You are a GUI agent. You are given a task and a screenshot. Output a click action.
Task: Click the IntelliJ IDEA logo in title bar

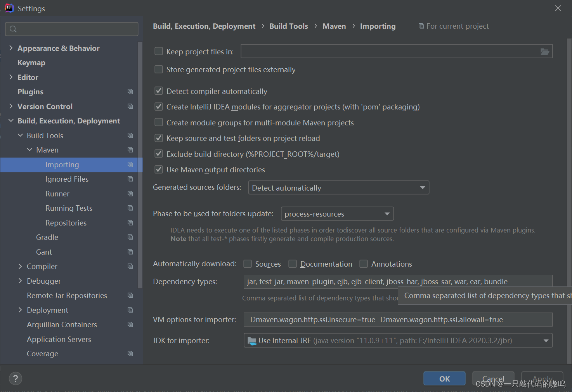pyautogui.click(x=9, y=8)
